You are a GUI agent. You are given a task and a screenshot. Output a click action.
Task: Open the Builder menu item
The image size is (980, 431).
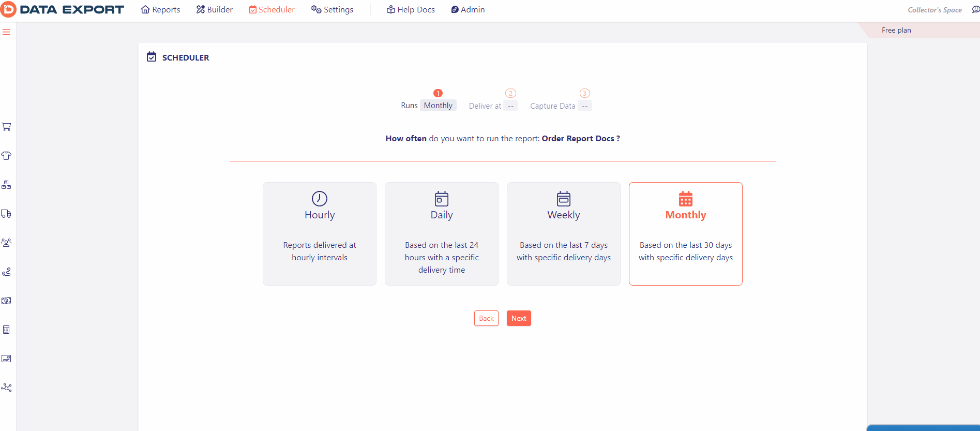tap(215, 10)
